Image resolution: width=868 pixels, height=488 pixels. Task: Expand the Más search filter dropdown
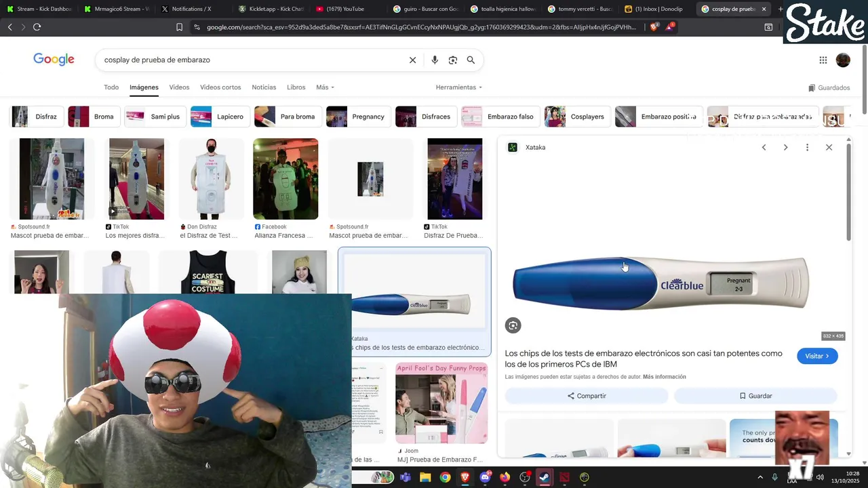tap(325, 87)
